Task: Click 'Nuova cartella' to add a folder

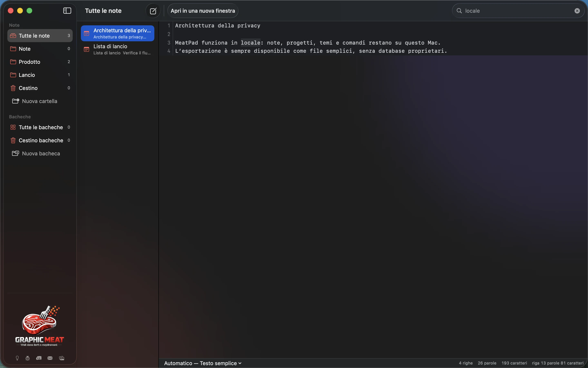Action: [x=40, y=101]
